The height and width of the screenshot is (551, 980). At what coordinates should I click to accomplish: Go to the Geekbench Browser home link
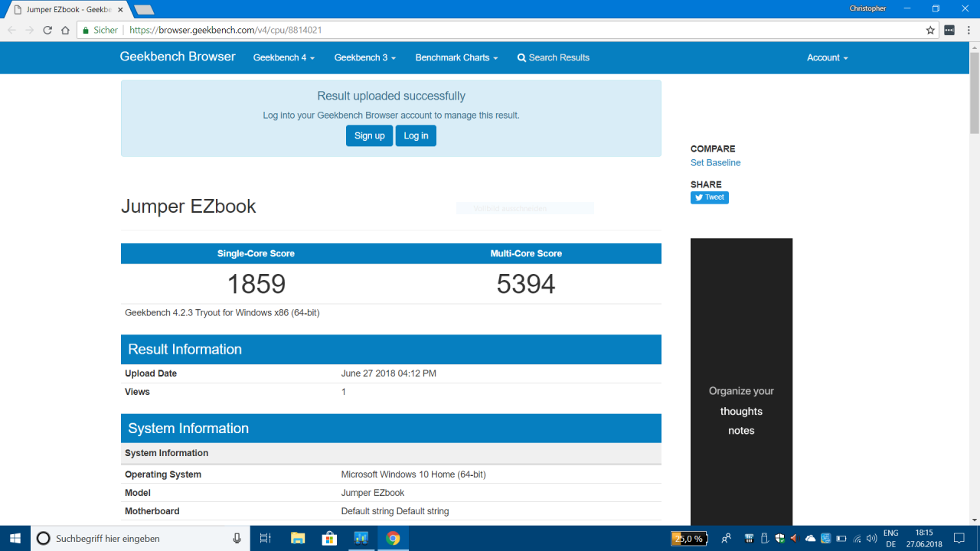coord(178,57)
